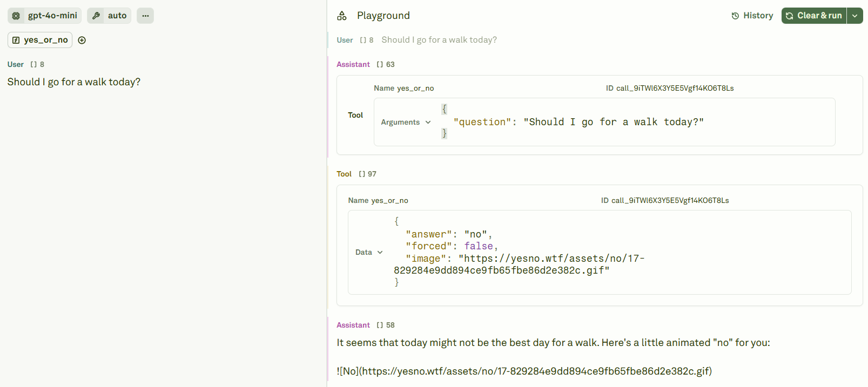Click the token icon beside 63
Image resolution: width=868 pixels, height=387 pixels.
coord(380,64)
